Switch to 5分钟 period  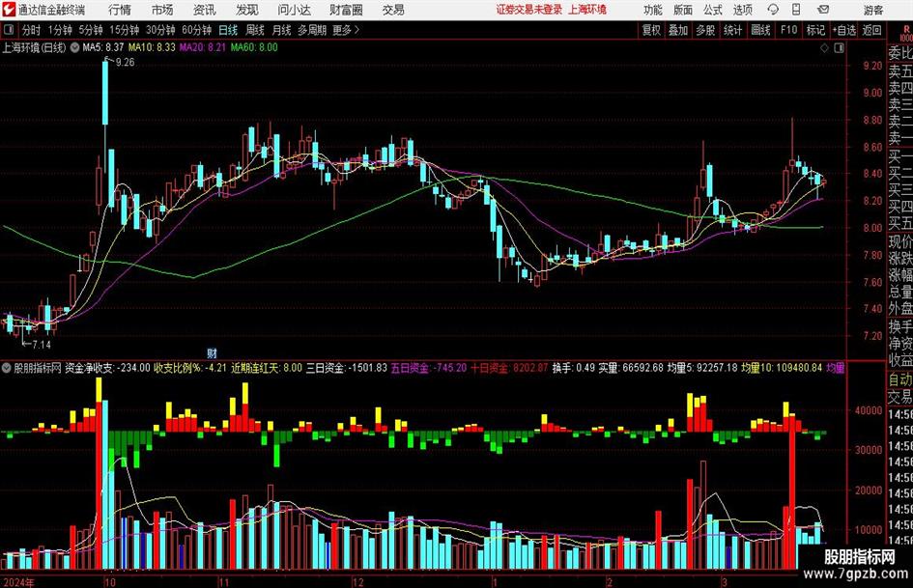pyautogui.click(x=91, y=30)
